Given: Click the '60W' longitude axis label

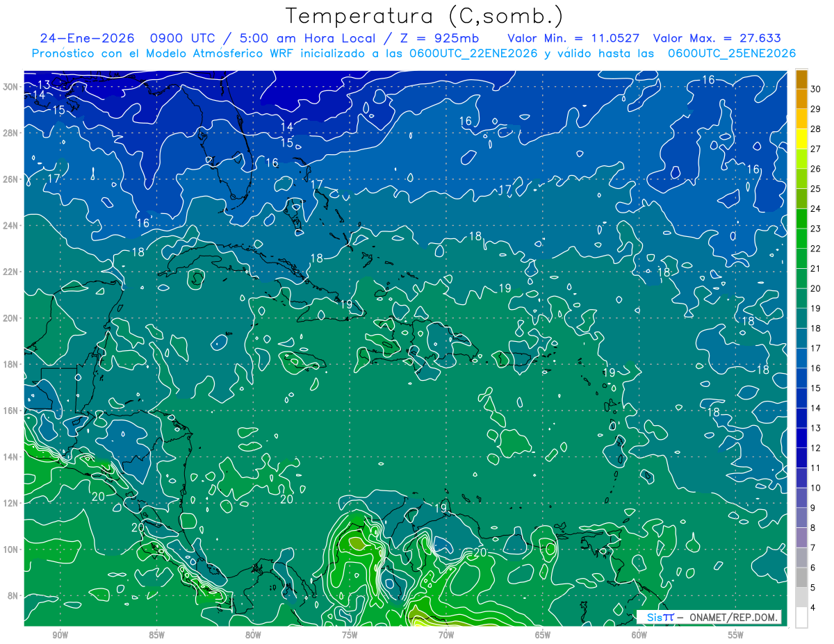Looking at the screenshot, I should click(639, 635).
